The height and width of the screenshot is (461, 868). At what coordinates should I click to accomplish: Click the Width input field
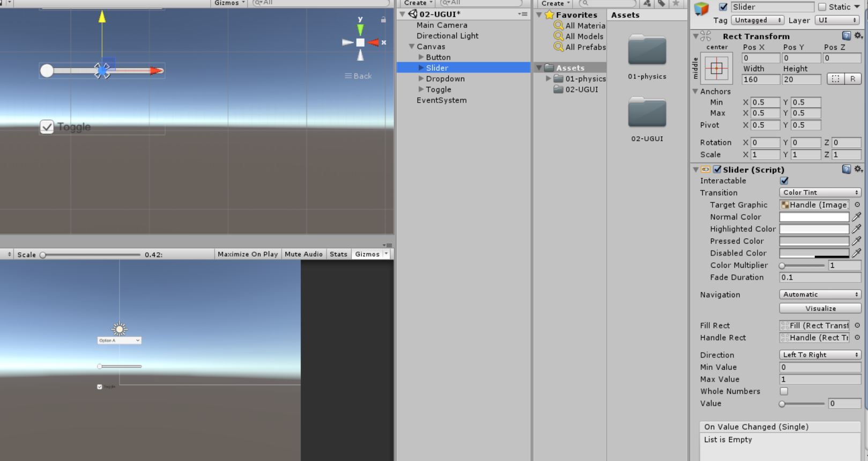761,79
